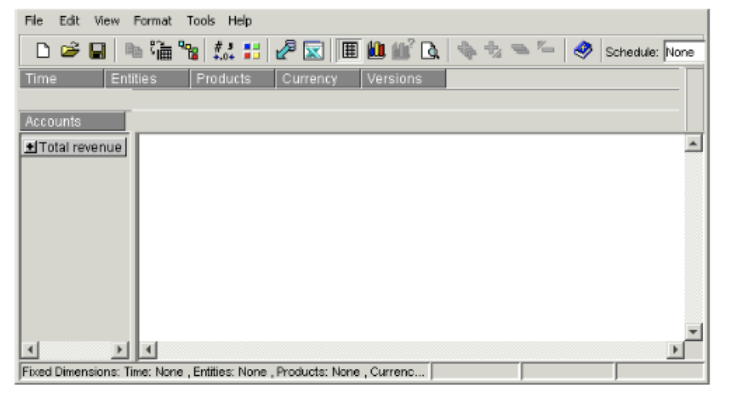The image size is (732, 402).
Task: Click the blue book help icon
Action: tap(583, 51)
